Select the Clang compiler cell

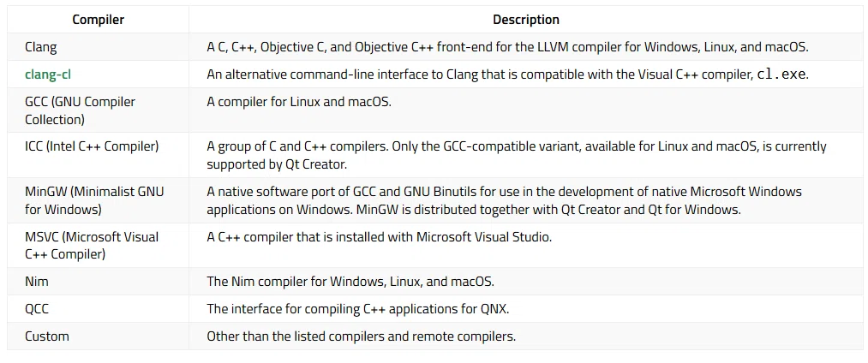coord(98,47)
